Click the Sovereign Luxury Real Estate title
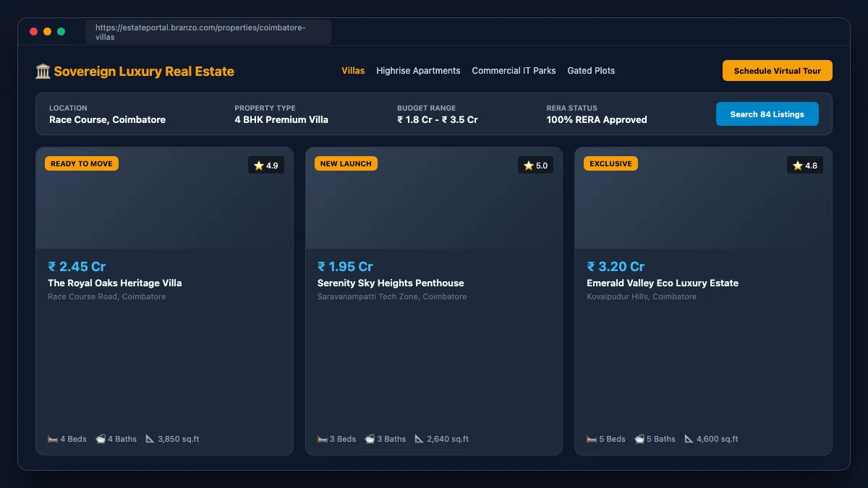The width and height of the screenshot is (868, 488). click(x=144, y=72)
